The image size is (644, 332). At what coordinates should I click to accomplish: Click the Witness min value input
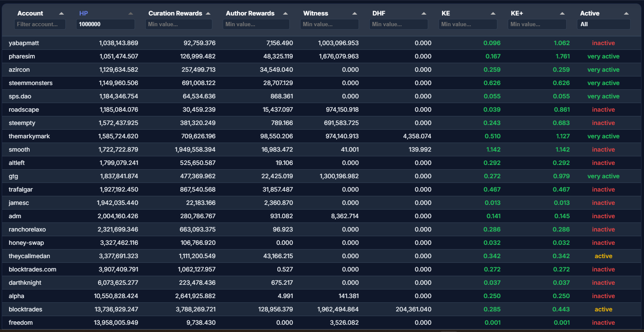coord(329,24)
